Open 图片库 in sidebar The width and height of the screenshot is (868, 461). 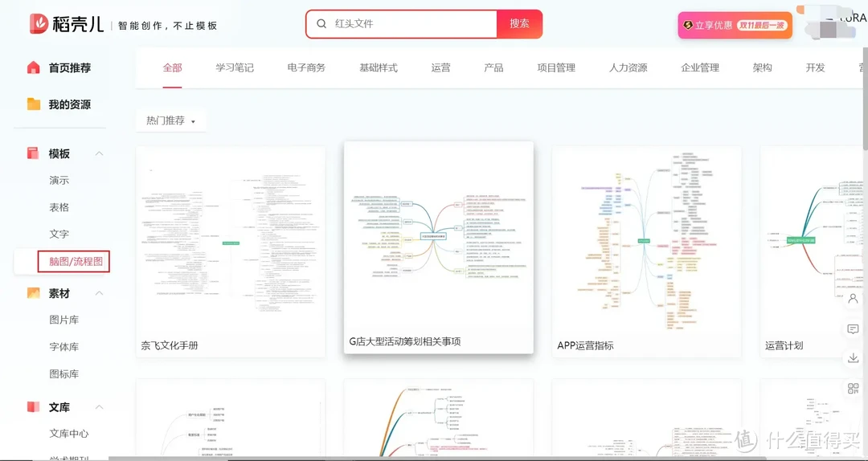pyautogui.click(x=64, y=320)
